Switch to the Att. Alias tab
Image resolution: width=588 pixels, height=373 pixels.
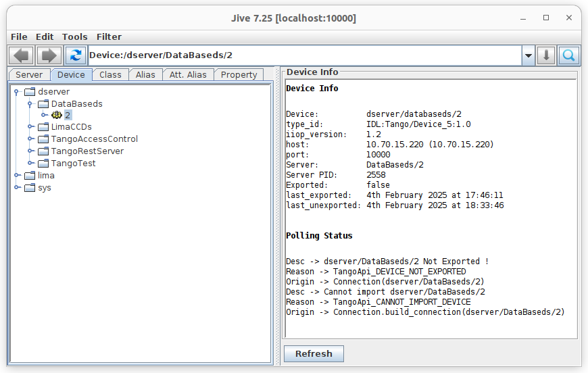pos(188,74)
